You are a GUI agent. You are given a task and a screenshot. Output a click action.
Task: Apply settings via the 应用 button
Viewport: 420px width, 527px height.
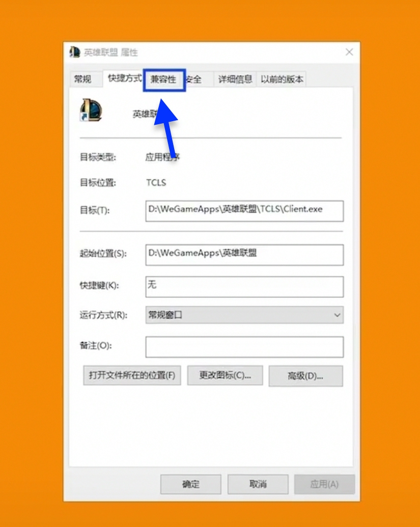[x=324, y=484]
